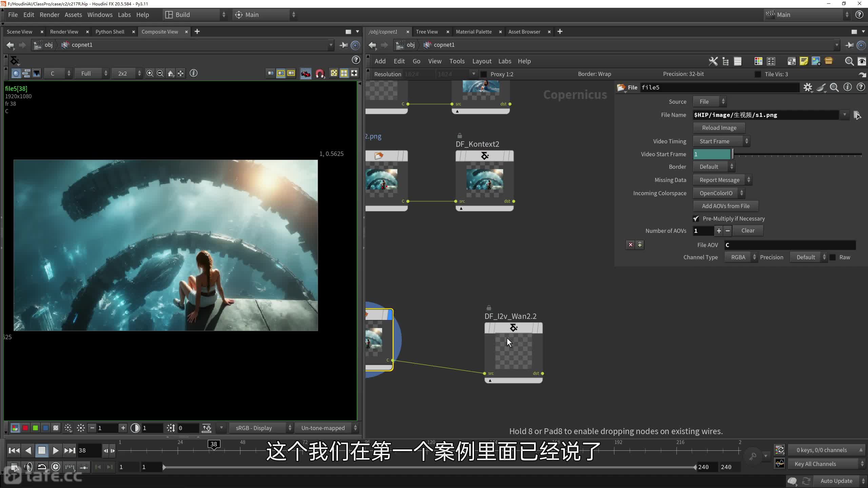Open the Render menu
Screen dimensions: 868x488
point(49,15)
